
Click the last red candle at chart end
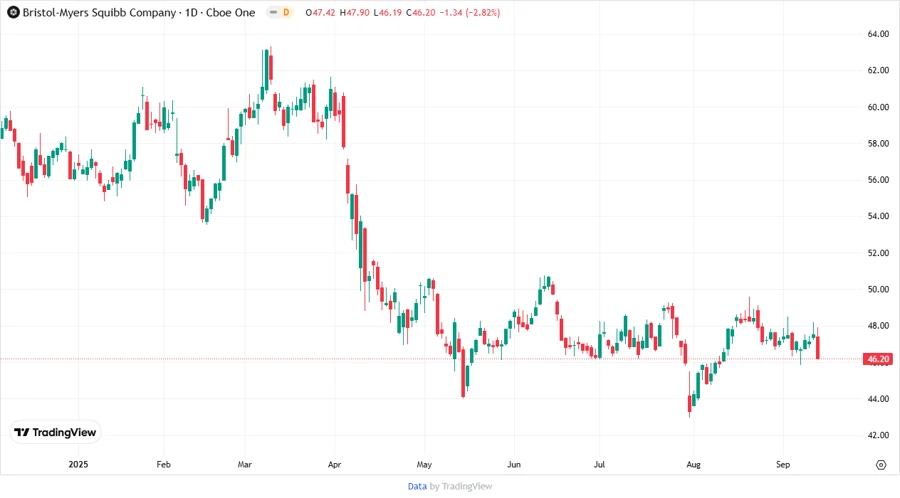point(817,347)
